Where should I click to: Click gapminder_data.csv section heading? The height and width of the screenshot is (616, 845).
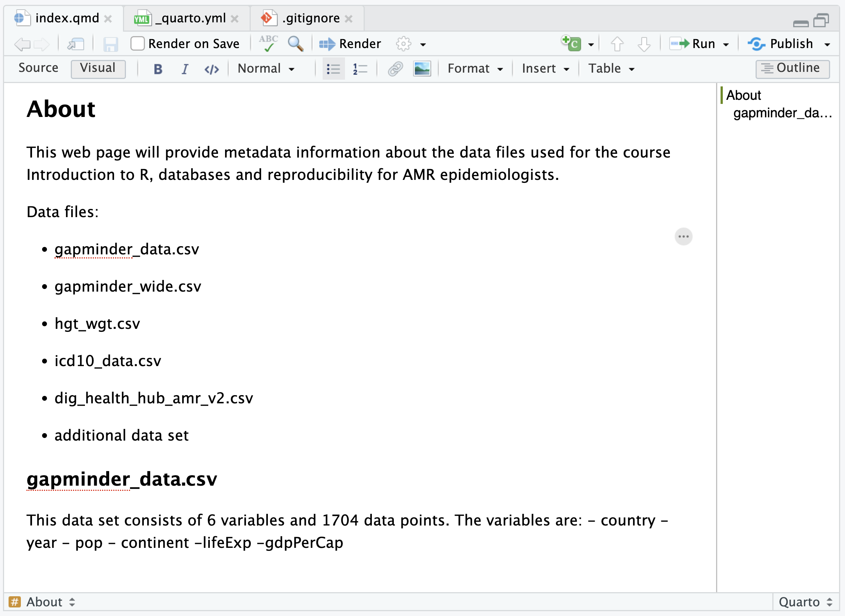[121, 480]
